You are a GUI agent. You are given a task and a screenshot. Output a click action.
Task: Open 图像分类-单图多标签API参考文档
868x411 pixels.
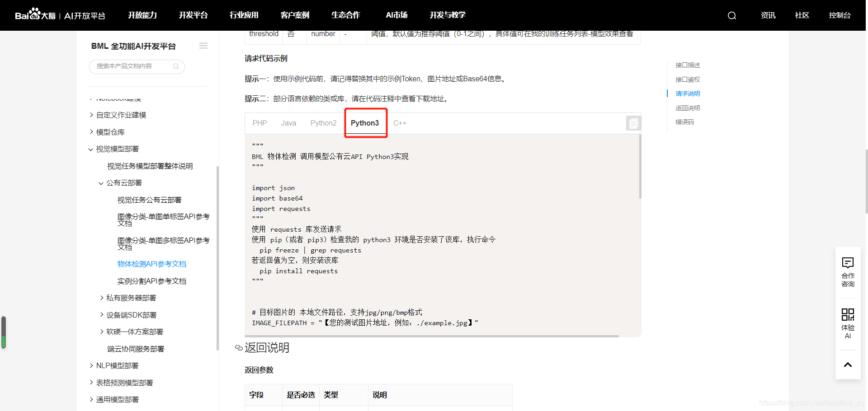pyautogui.click(x=163, y=244)
